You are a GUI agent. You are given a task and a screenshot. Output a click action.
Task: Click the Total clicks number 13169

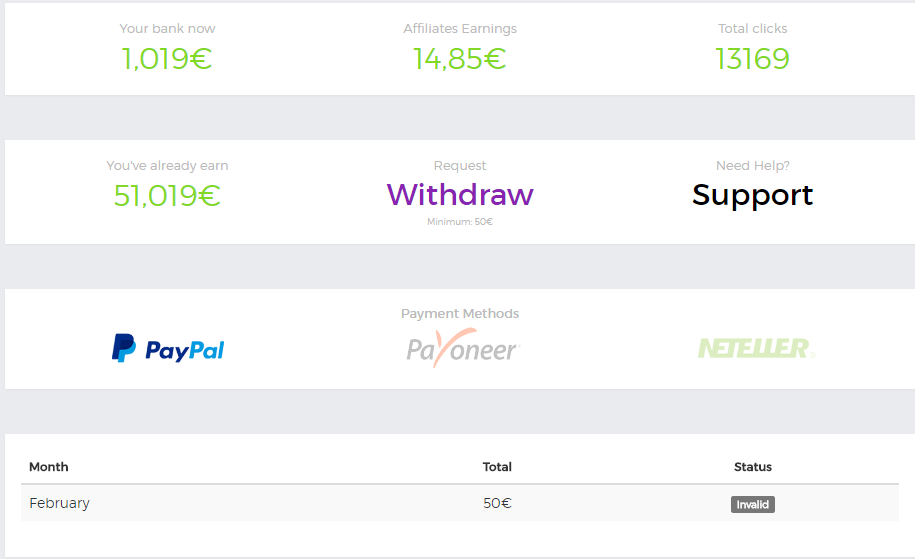coord(752,59)
